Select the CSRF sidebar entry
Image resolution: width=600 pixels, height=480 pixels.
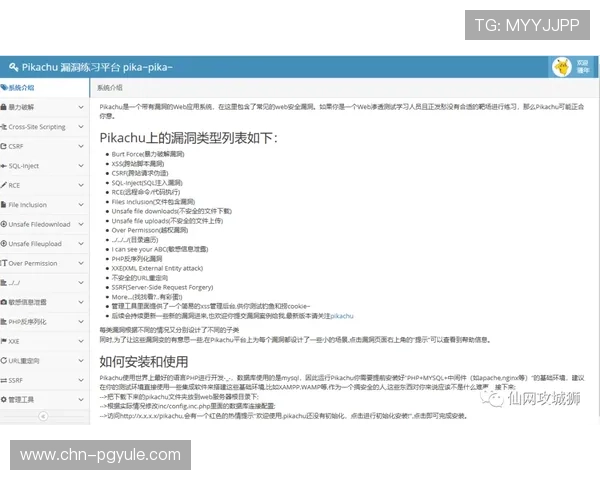[44, 146]
